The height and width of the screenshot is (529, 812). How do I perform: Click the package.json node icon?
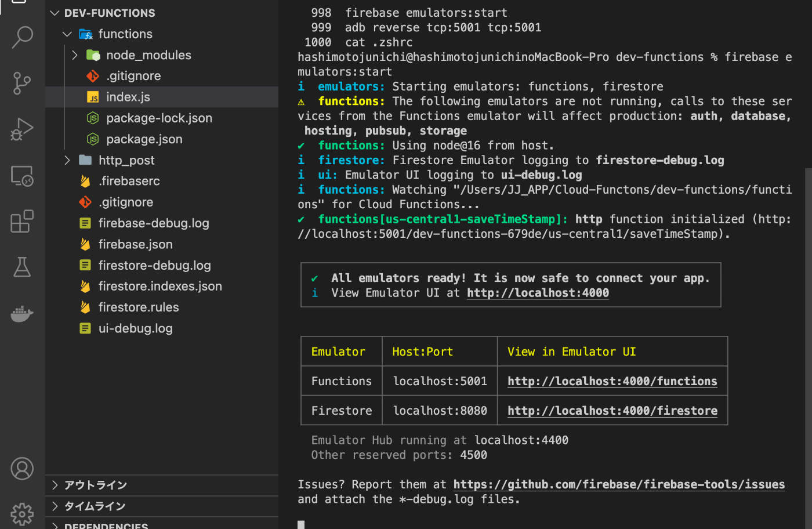coord(93,139)
